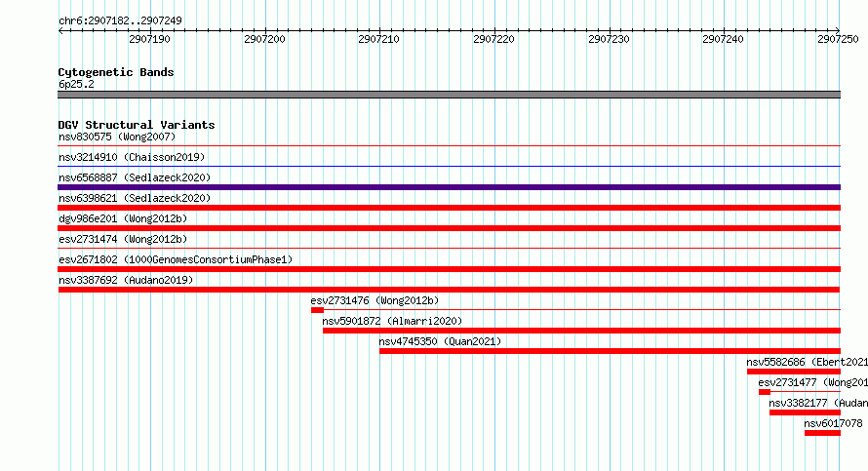The width and height of the screenshot is (868, 471).
Task: Click the nsv3382177 variant label
Action: [x=818, y=403]
